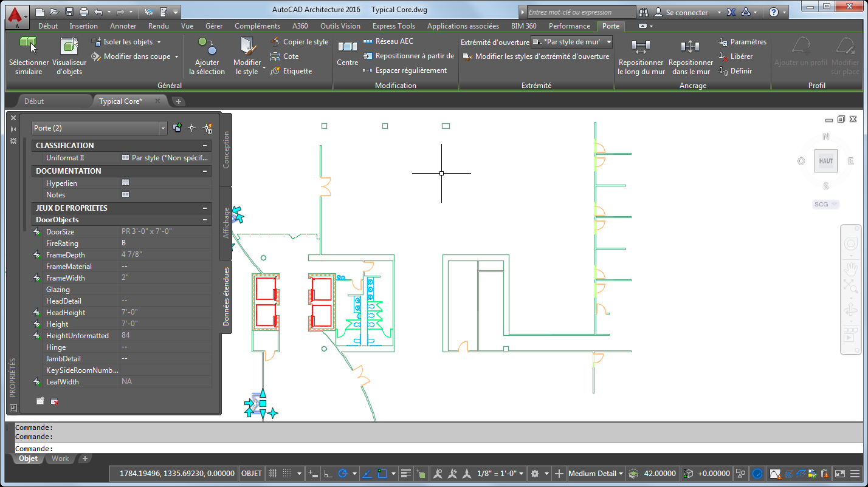Open the Porte (2) object selection dropdown
Viewport: 868px width, 487px height.
163,128
